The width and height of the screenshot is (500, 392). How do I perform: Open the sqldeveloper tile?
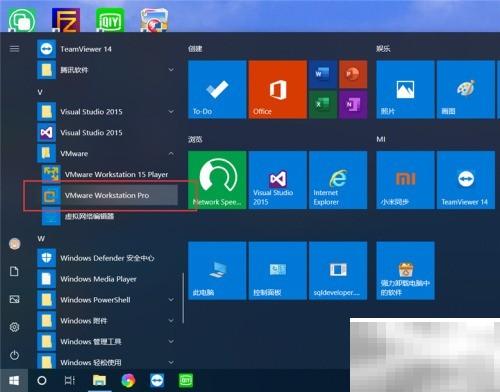pos(338,271)
